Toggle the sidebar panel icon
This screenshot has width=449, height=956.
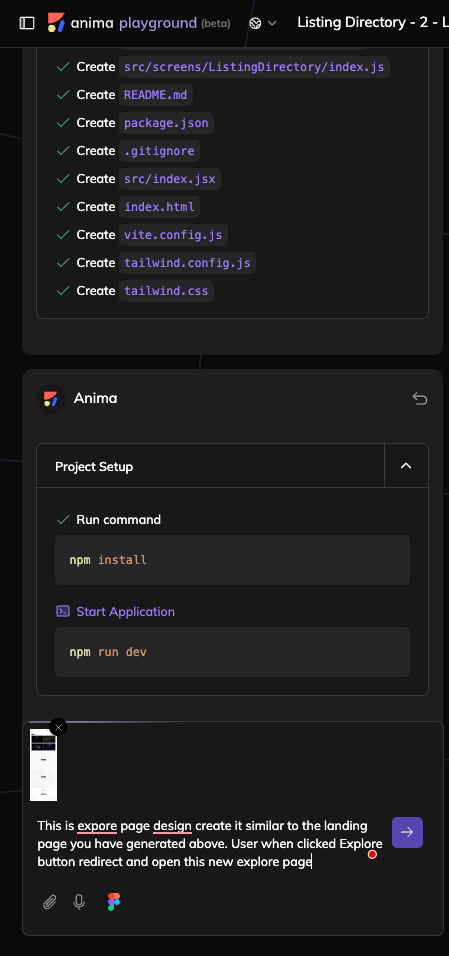pos(27,23)
